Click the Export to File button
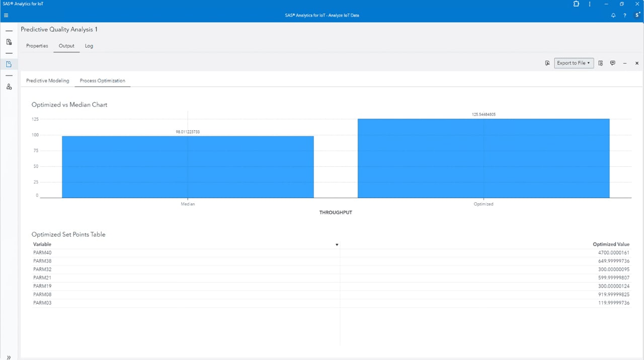The height and width of the screenshot is (360, 644). (x=571, y=63)
